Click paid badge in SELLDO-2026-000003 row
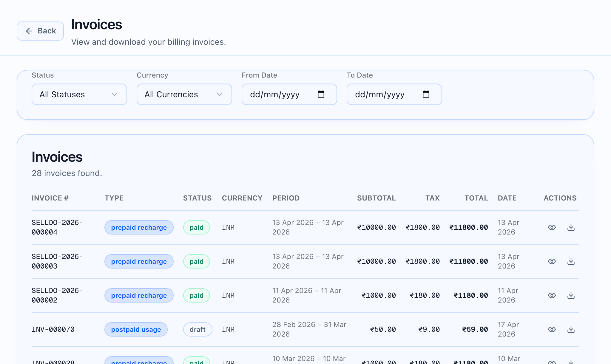Viewport: 611px width, 364px height. 197,261
